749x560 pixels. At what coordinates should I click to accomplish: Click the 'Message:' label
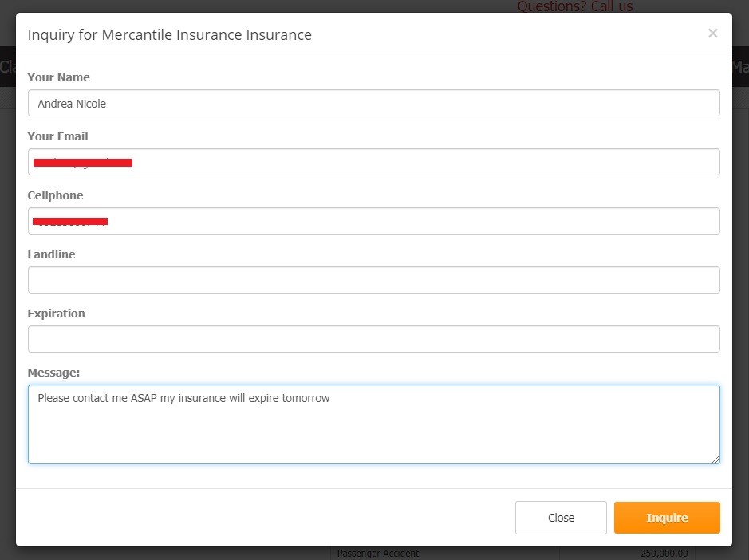pyautogui.click(x=53, y=373)
